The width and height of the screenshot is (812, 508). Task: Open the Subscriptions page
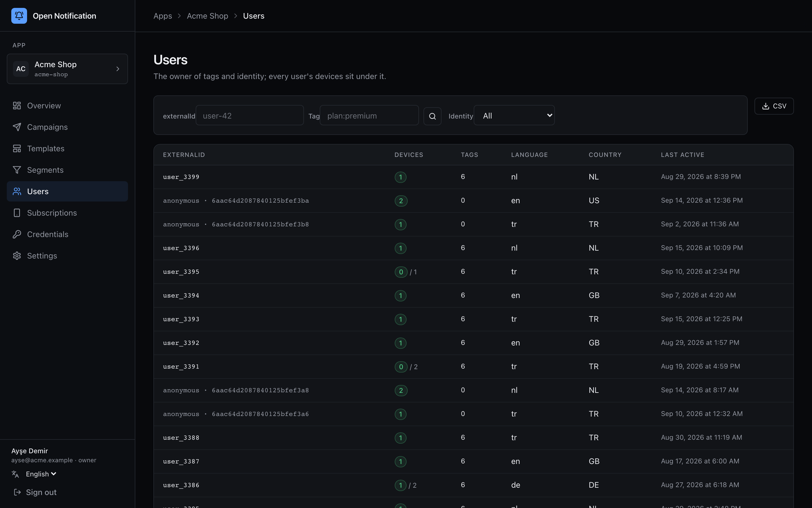[x=67, y=213]
